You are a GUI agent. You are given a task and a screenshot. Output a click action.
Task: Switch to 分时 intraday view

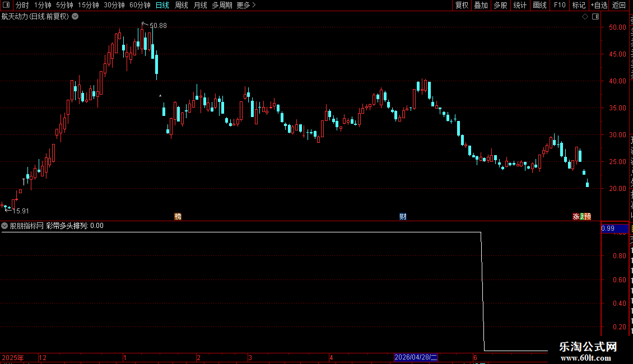(22, 5)
